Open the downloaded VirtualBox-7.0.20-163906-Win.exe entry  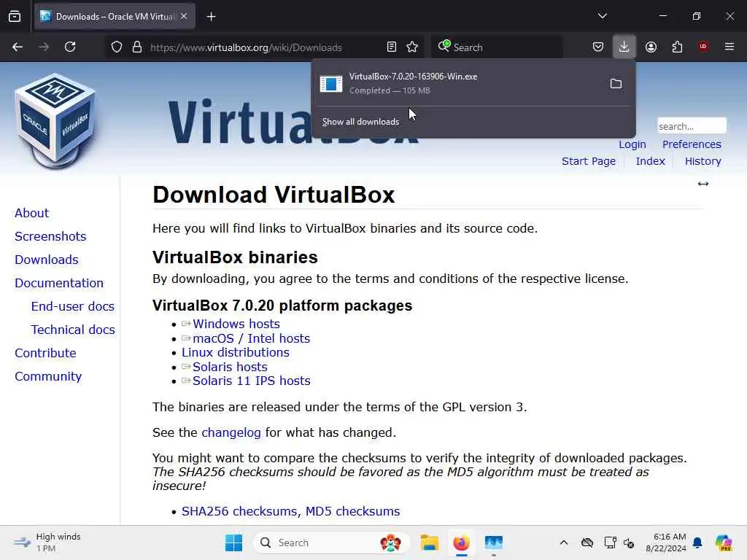457,83
